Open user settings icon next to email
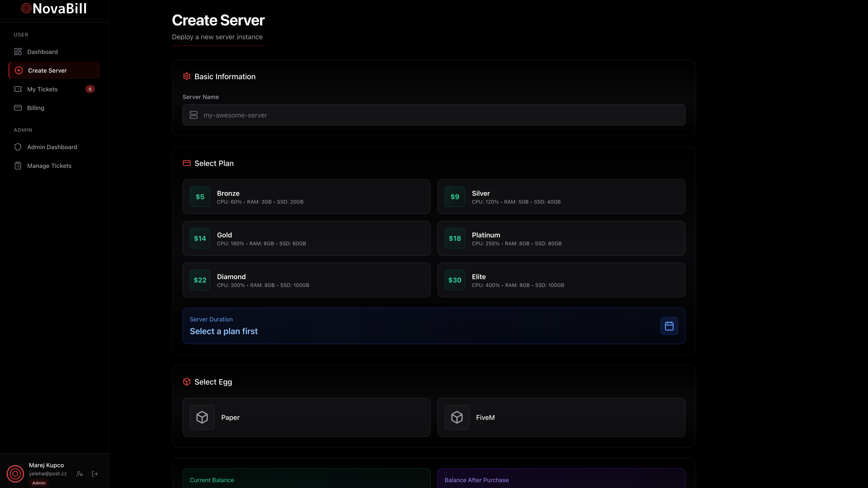868x488 pixels. point(80,474)
